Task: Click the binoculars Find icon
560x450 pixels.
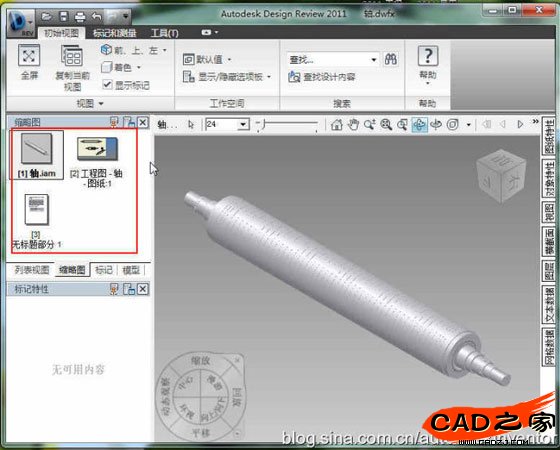Action: point(391,59)
